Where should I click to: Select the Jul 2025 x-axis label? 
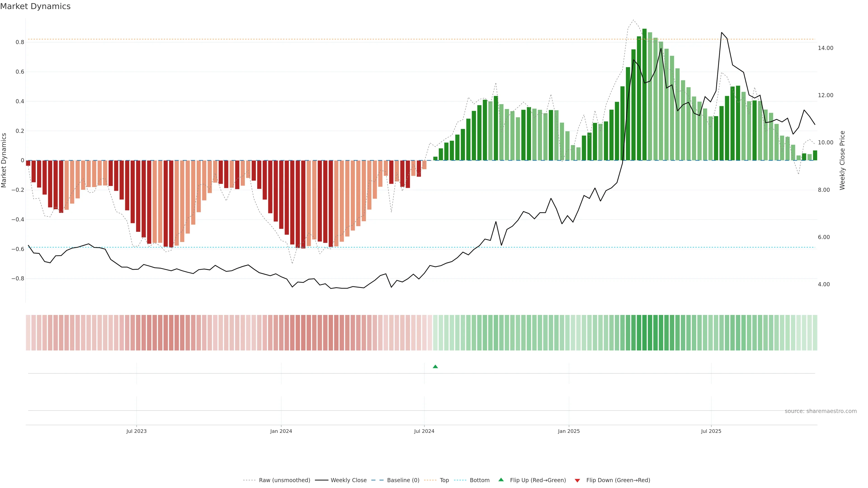pos(711,431)
